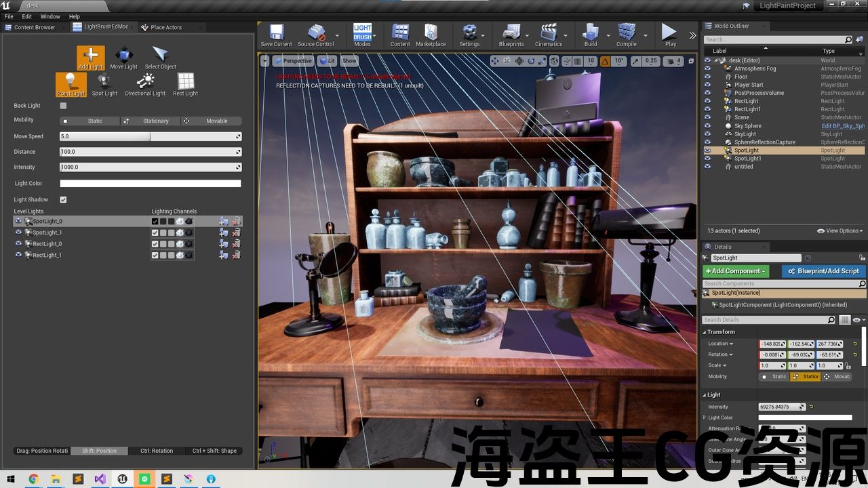Select the Move Light tool
This screenshot has height=488, width=868.
tap(123, 58)
